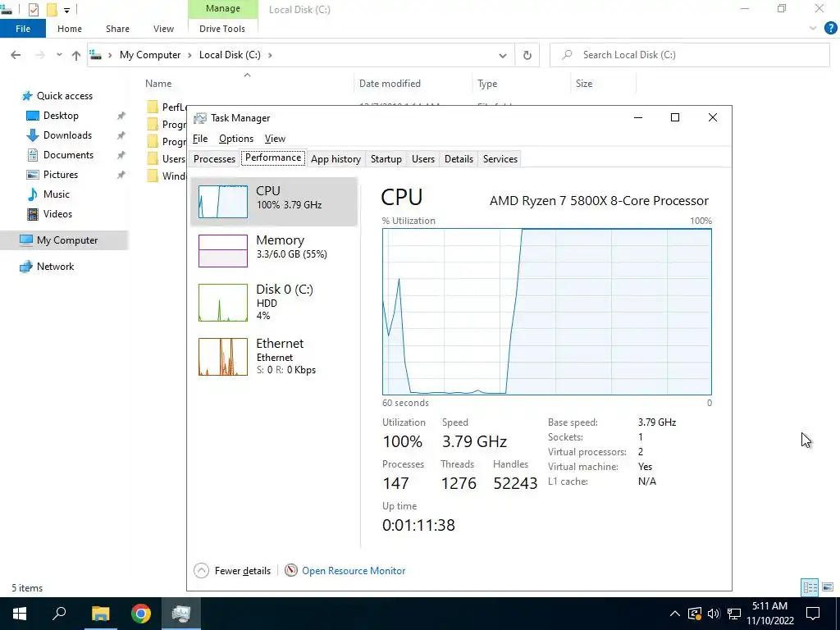Click the Task Manager title bar icon
Viewport: 840px width, 630px height.
200,118
